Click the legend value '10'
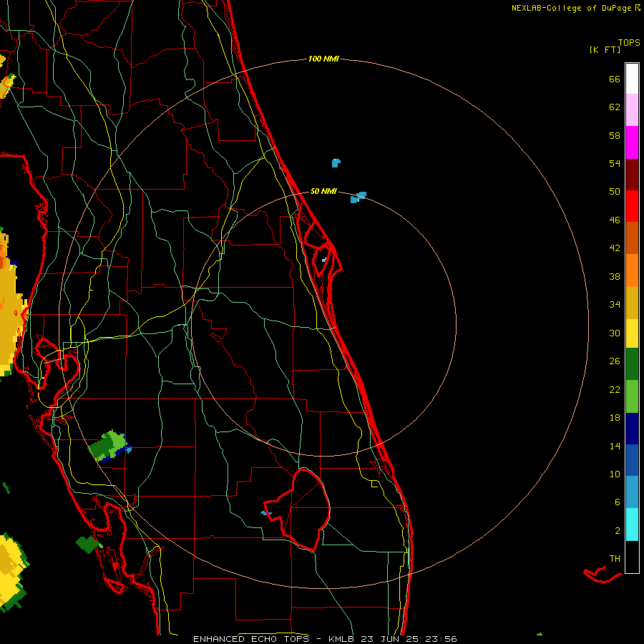Viewport: 644px width, 644px height. click(615, 474)
